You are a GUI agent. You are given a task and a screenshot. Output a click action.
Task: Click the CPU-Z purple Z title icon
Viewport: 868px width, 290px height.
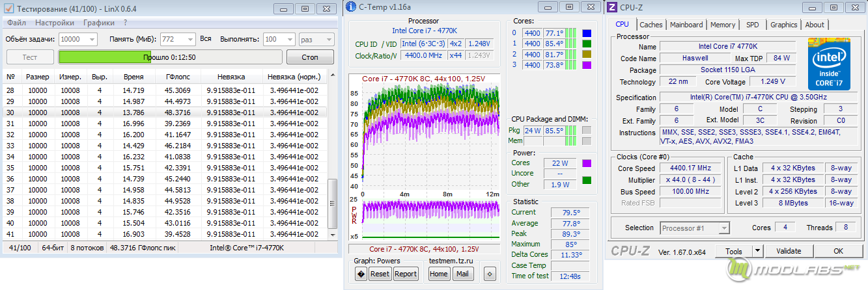(x=611, y=7)
